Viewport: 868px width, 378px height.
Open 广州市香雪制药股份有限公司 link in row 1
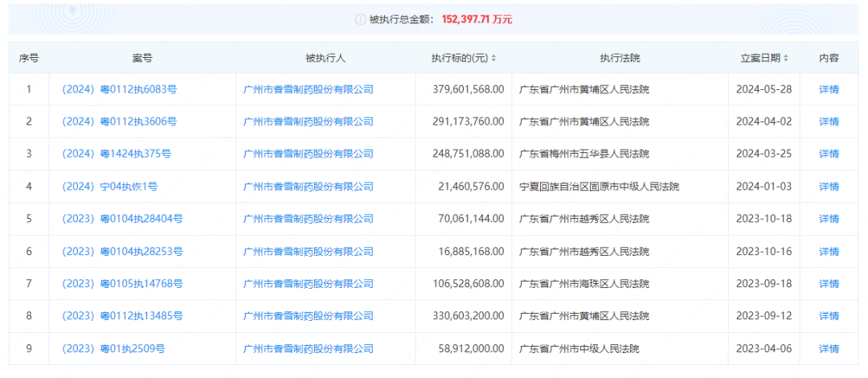[x=309, y=88]
